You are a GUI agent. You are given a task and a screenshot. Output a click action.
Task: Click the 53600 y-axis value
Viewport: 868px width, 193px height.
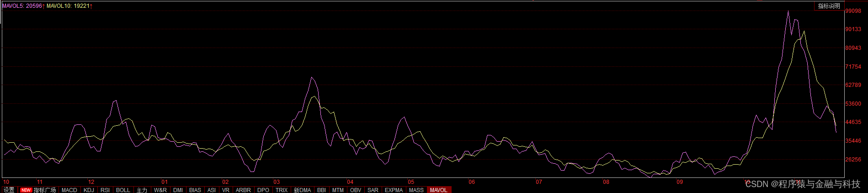853,104
